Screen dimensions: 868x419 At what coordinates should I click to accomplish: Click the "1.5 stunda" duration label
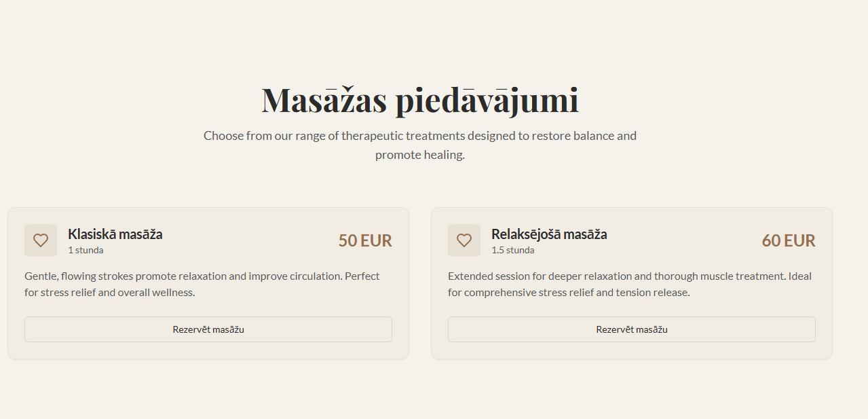(512, 250)
